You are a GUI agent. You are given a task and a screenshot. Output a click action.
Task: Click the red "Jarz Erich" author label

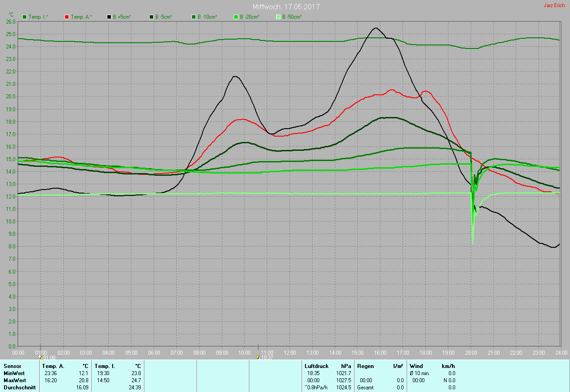click(554, 5)
